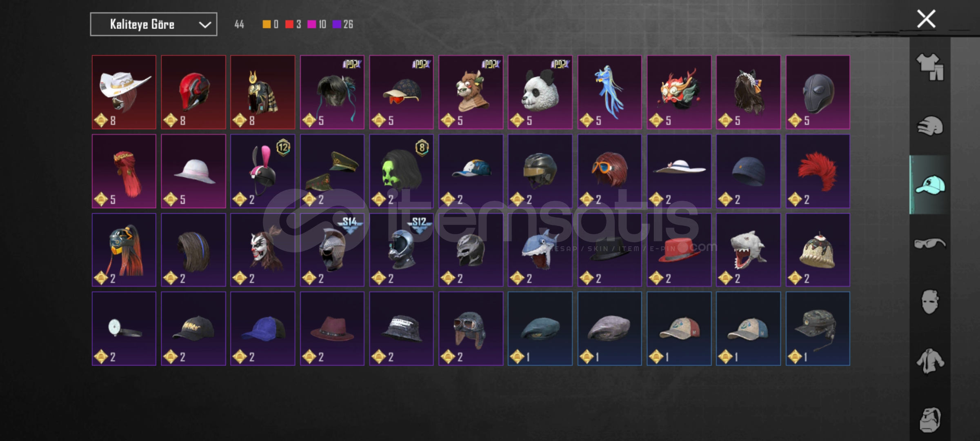
Task: Open the jacket category icon in sidebar
Action: coord(930,361)
